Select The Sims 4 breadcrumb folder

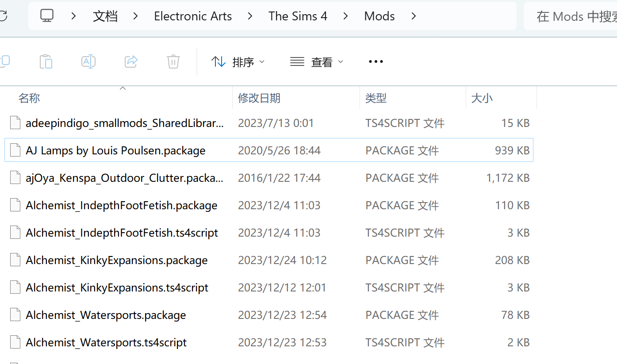[298, 16]
